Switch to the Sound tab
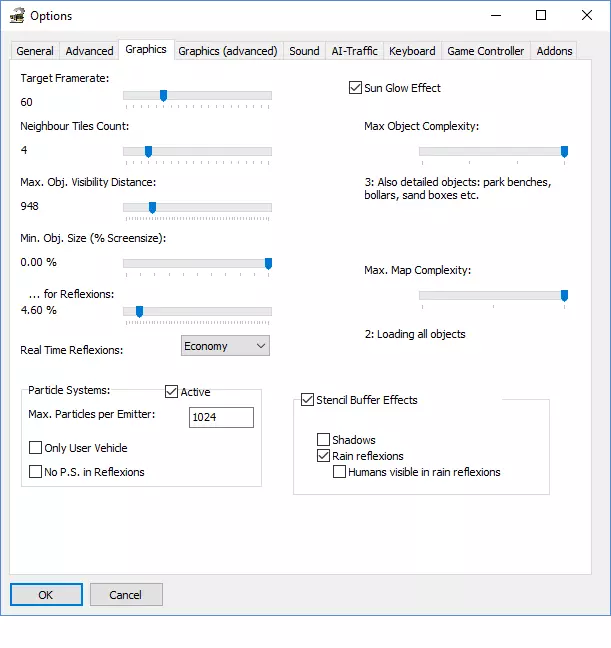611x648 pixels. 304,51
